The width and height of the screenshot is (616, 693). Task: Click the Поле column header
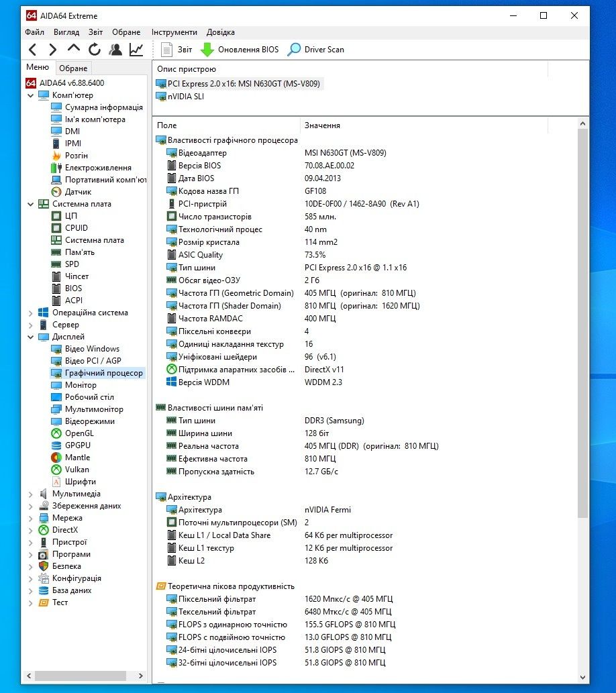(x=226, y=125)
